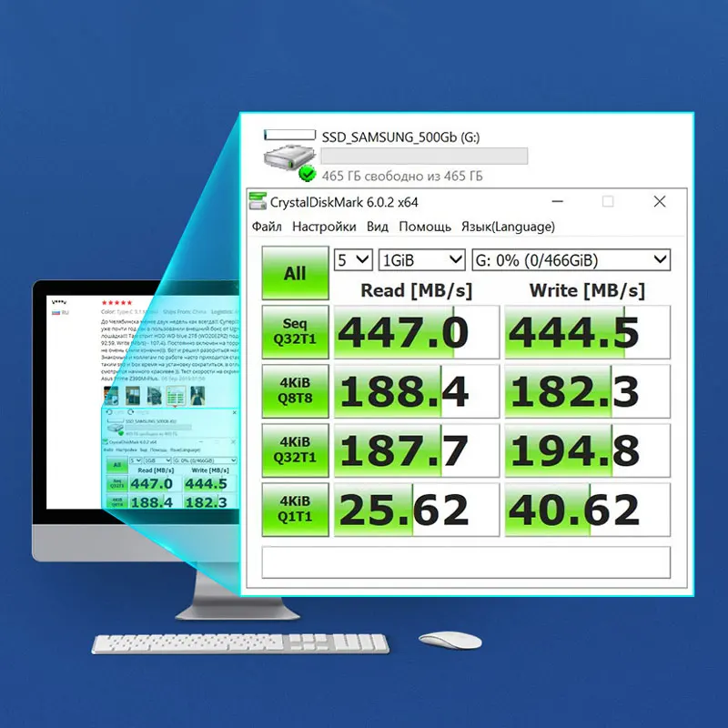Click the five red star rating on the monitor
The height and width of the screenshot is (728, 728).
(116, 303)
